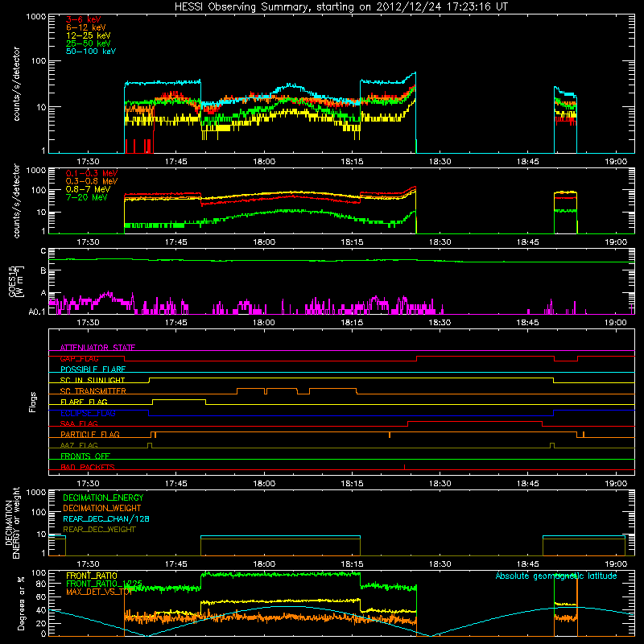Select the GAP_FLAG label
The image size is (644, 644).
click(x=79, y=358)
